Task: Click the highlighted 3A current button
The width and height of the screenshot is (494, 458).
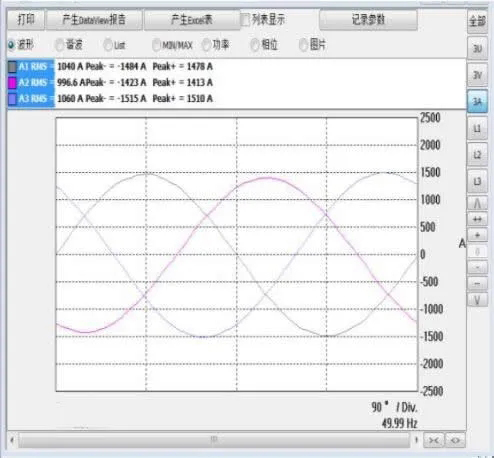Action: pyautogui.click(x=477, y=102)
